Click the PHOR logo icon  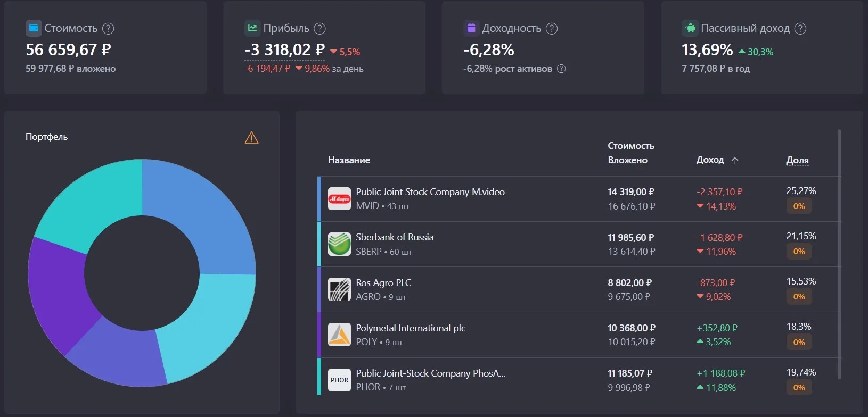point(339,380)
